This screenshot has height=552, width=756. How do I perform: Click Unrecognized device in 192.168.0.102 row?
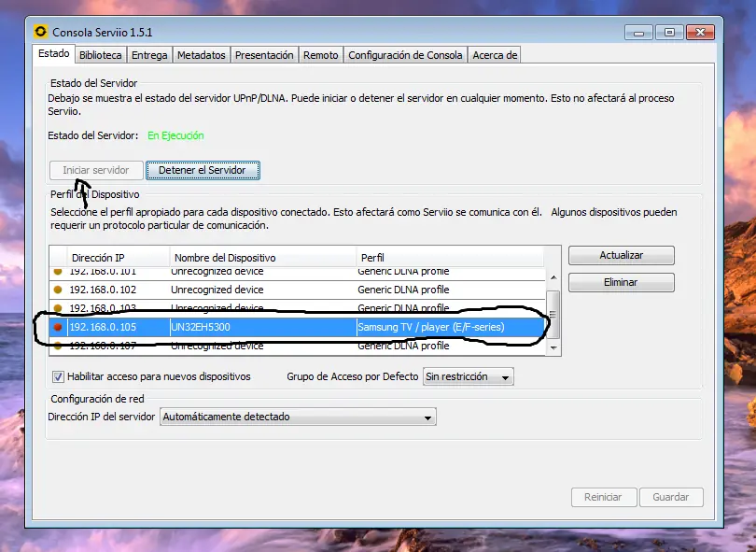click(x=217, y=290)
